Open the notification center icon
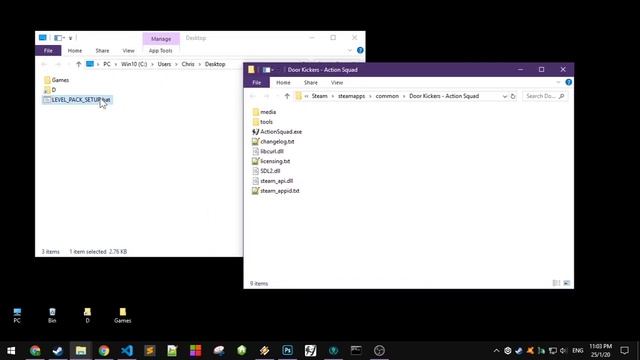Image resolution: width=640 pixels, height=360 pixels. (x=624, y=350)
